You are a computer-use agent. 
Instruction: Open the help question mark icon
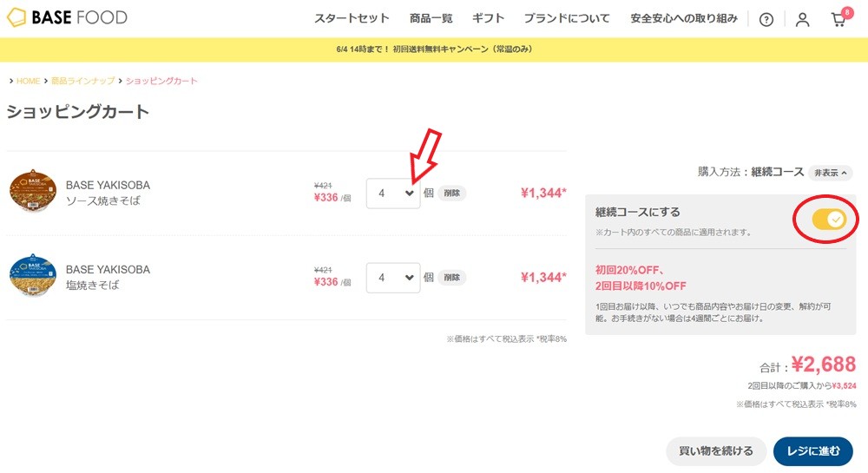click(x=766, y=20)
